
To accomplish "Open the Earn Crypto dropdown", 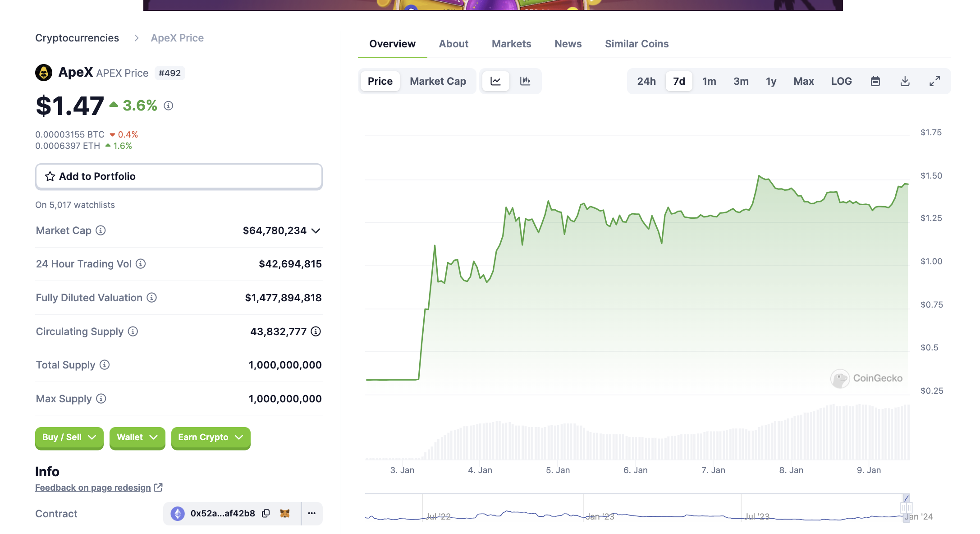I will [x=211, y=437].
